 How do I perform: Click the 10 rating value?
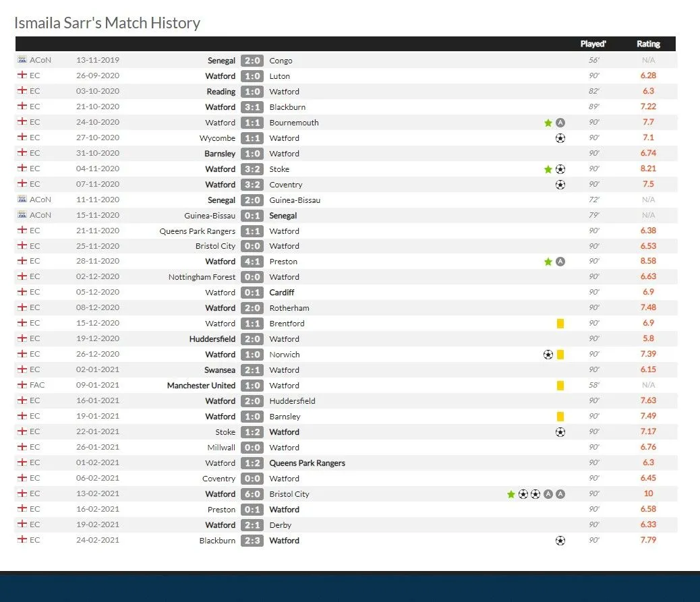(648, 494)
